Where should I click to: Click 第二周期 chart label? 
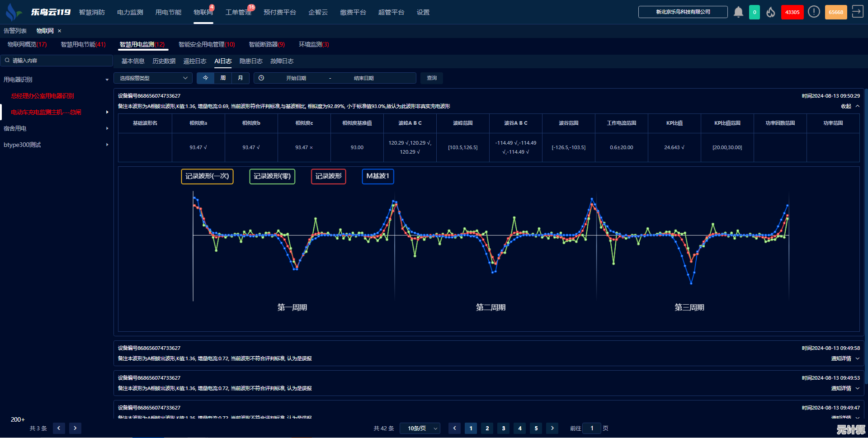pos(491,307)
